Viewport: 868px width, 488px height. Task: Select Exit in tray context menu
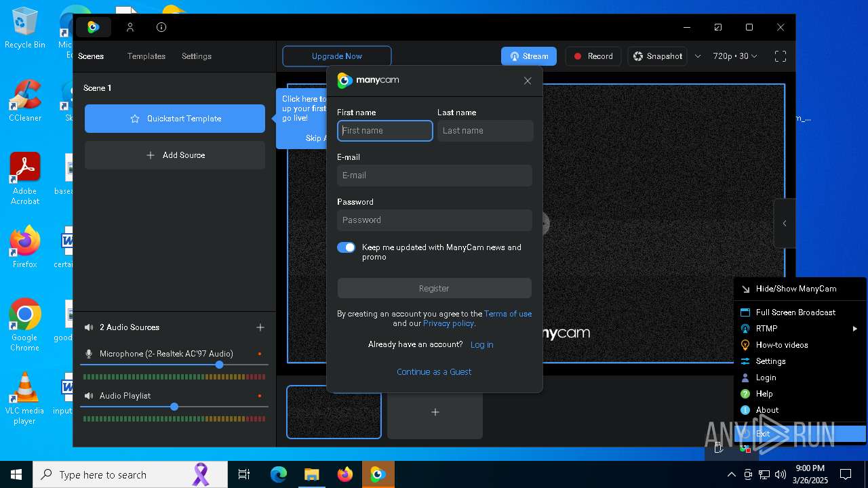coord(800,434)
